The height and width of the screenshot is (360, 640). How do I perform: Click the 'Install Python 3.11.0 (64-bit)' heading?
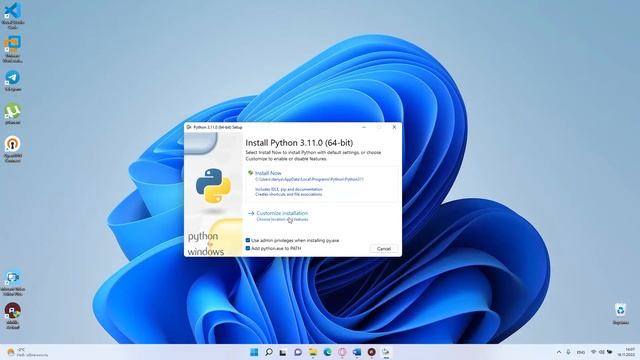click(299, 143)
